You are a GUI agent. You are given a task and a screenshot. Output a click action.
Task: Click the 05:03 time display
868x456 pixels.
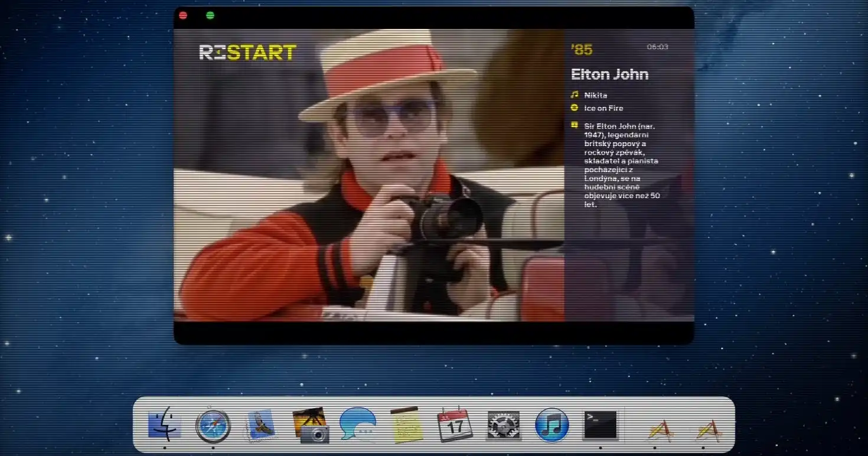point(657,47)
